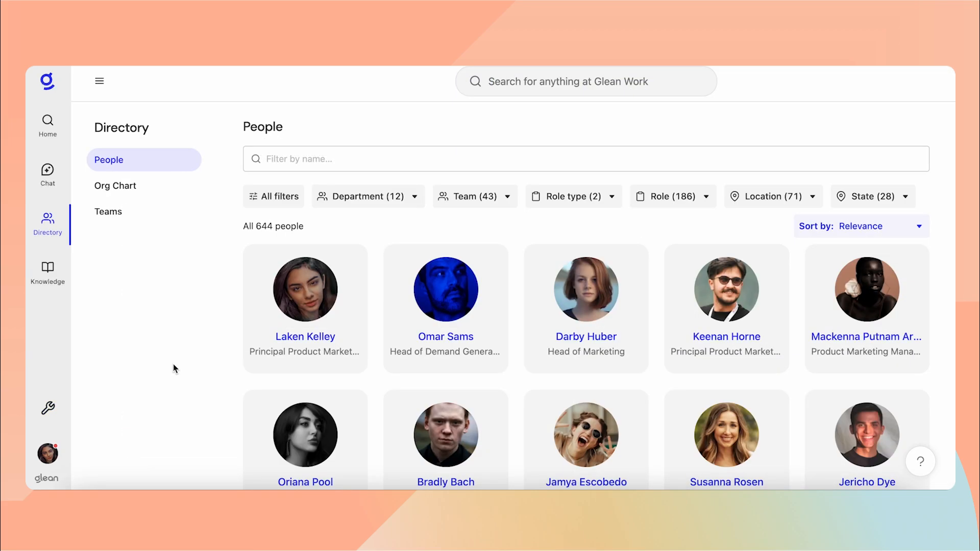This screenshot has height=551, width=980.
Task: Collapse the sidebar with hamburger menu icon
Action: pyautogui.click(x=99, y=81)
